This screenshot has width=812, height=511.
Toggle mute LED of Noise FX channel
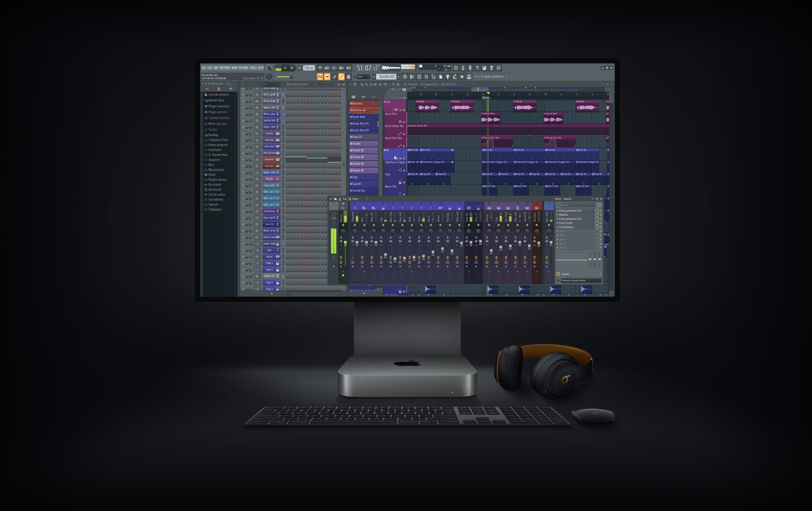coord(243,276)
